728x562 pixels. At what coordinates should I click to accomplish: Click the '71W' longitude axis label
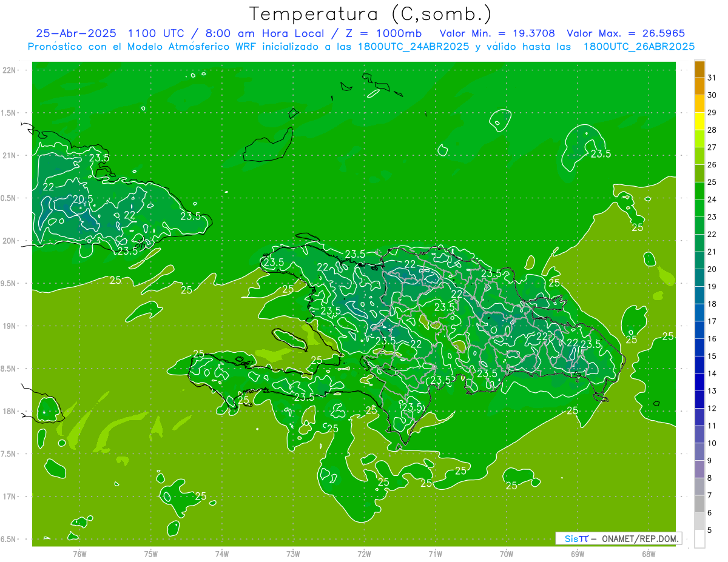pos(435,554)
